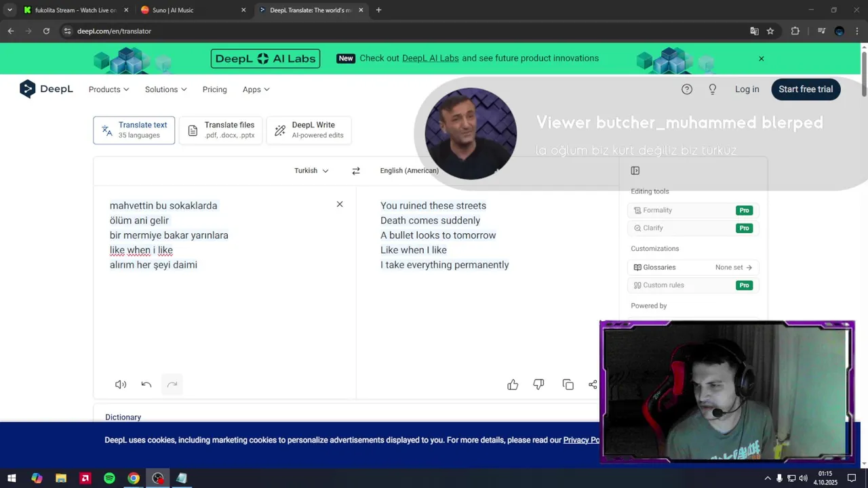Viewport: 868px width, 488px height.
Task: Click Formality Pro option
Action: pos(692,210)
